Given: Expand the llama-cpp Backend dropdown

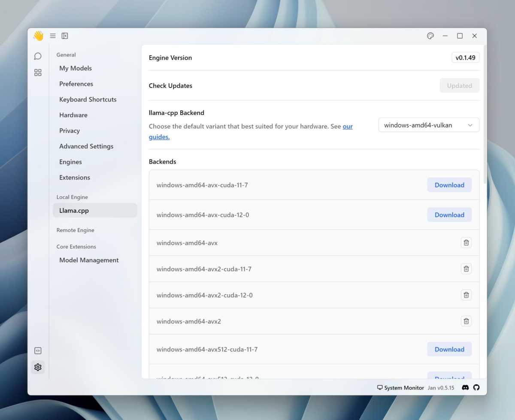Looking at the screenshot, I should coord(428,125).
